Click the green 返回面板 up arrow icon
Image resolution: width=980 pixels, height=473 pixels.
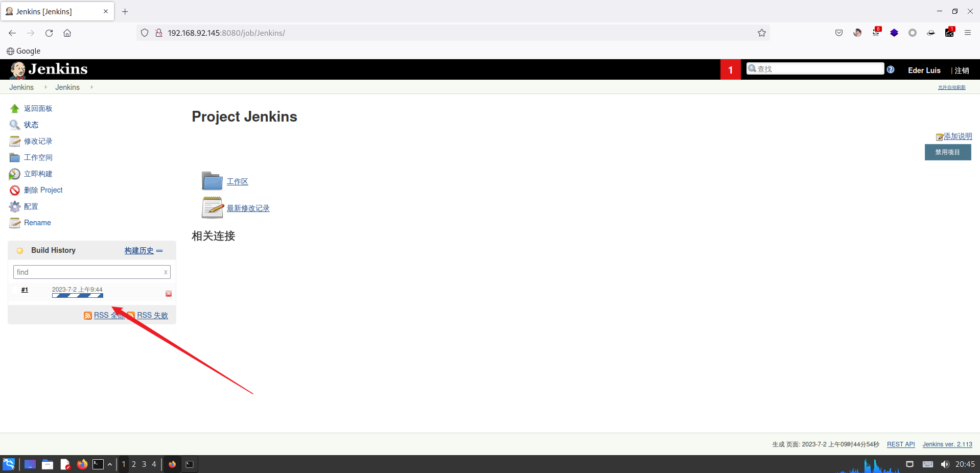pos(15,108)
